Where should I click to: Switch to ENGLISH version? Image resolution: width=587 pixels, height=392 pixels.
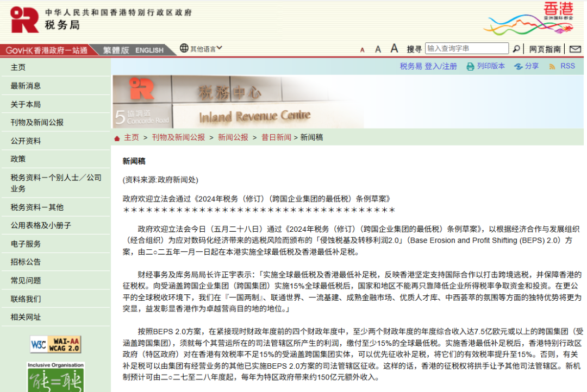point(149,50)
